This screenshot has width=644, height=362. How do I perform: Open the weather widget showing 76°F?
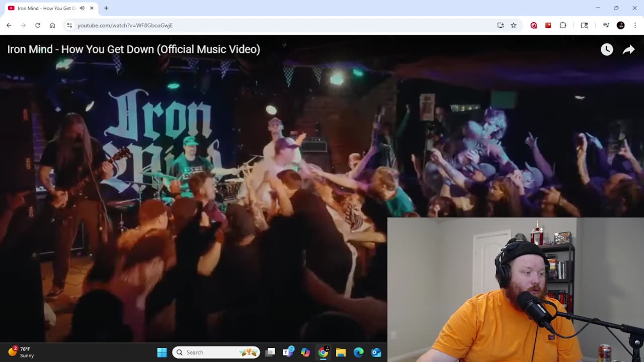click(21, 352)
